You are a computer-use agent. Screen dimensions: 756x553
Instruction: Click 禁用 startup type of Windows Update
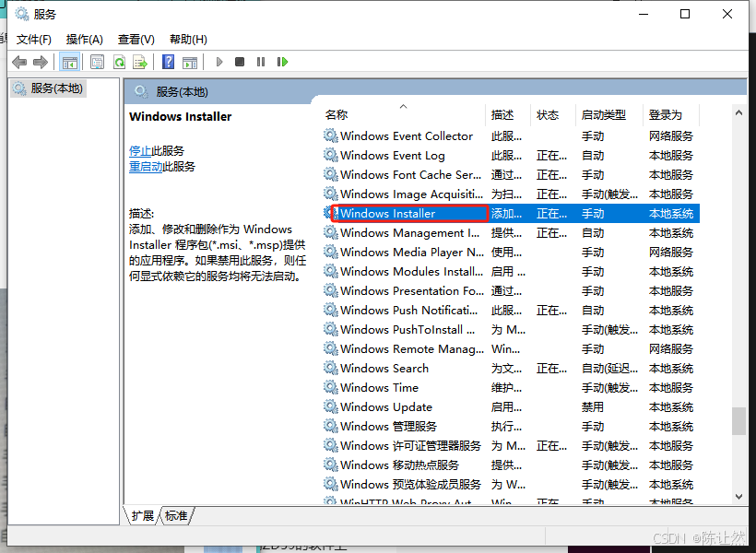pyautogui.click(x=593, y=406)
